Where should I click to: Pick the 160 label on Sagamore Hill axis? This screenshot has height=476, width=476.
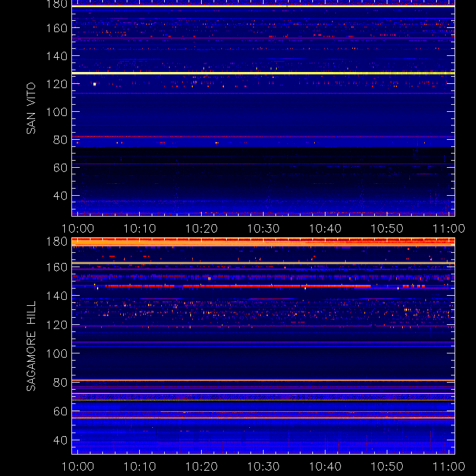coord(57,267)
